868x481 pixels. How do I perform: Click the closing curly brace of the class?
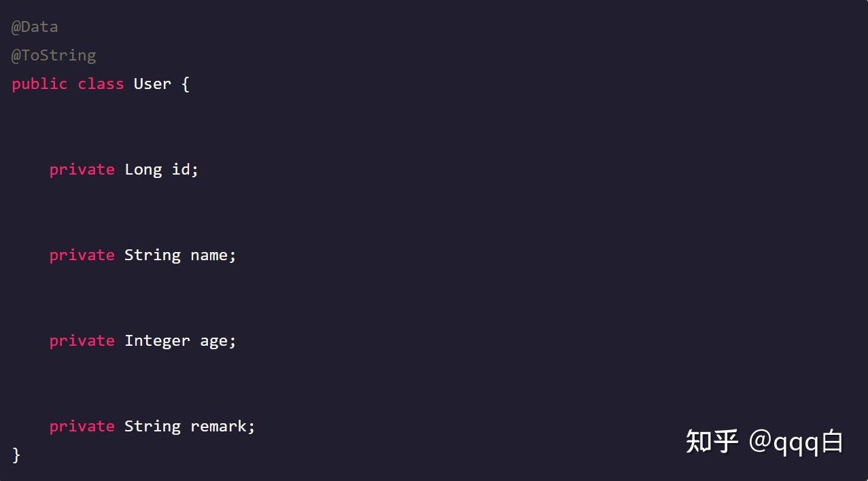pyautogui.click(x=16, y=455)
